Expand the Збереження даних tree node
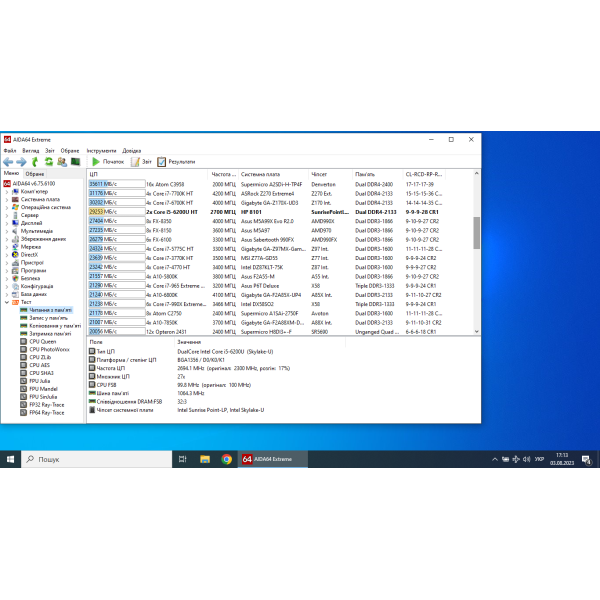600x600 pixels. point(7,239)
